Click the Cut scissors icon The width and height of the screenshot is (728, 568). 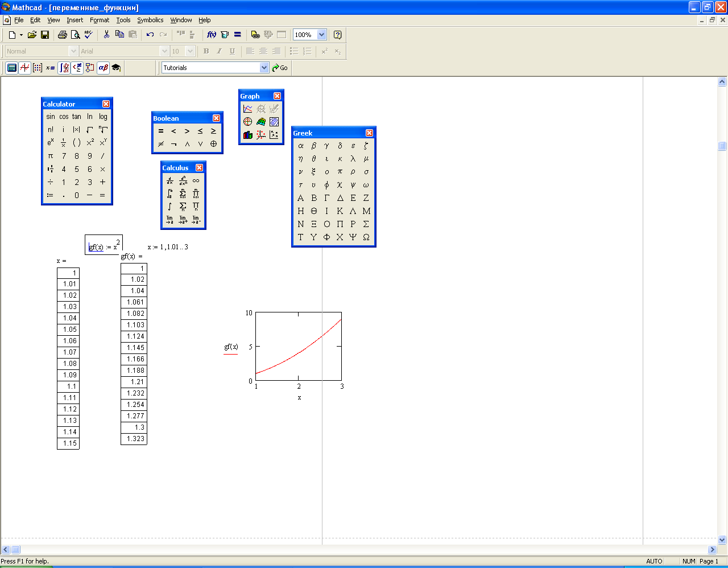coord(106,35)
